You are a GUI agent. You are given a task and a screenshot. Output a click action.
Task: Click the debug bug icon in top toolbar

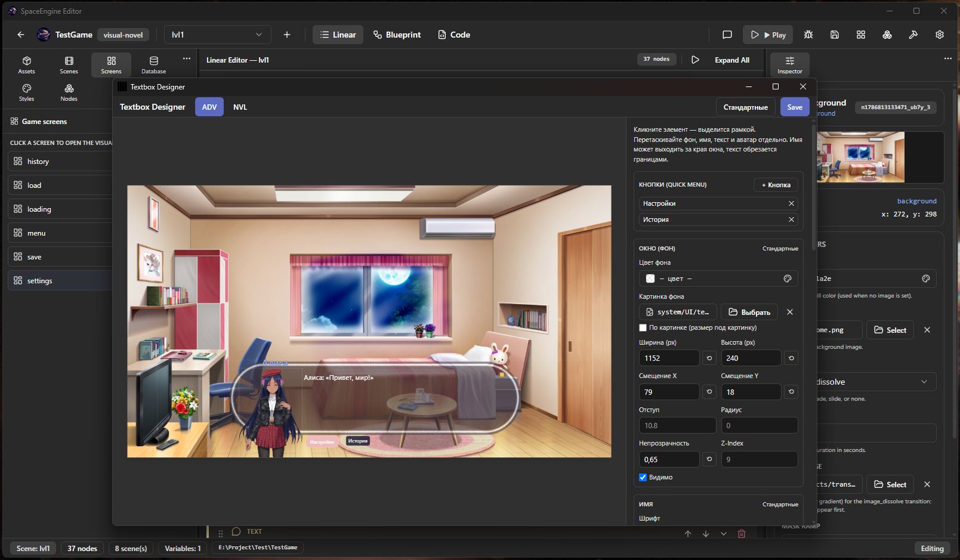tap(808, 35)
